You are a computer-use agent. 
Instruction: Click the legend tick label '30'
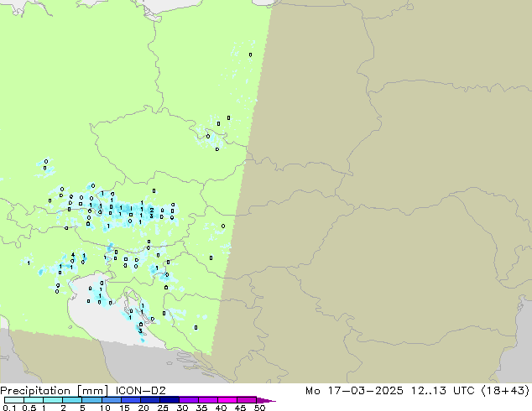(182, 408)
